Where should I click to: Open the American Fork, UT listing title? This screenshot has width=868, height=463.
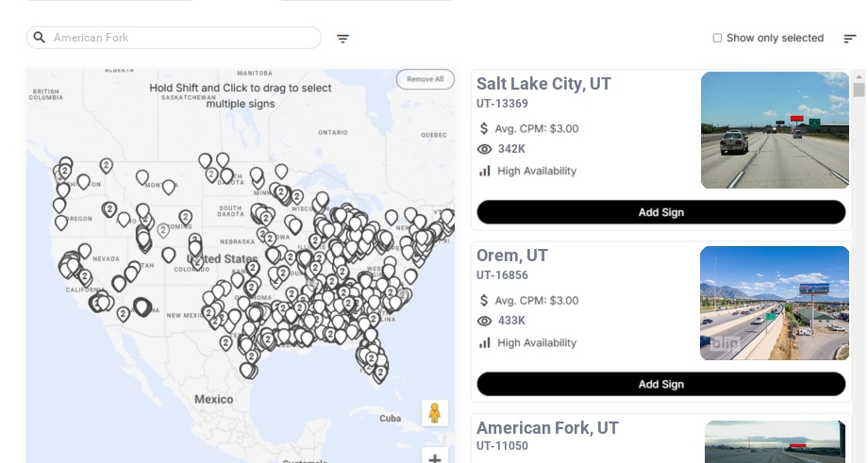pyautogui.click(x=547, y=428)
